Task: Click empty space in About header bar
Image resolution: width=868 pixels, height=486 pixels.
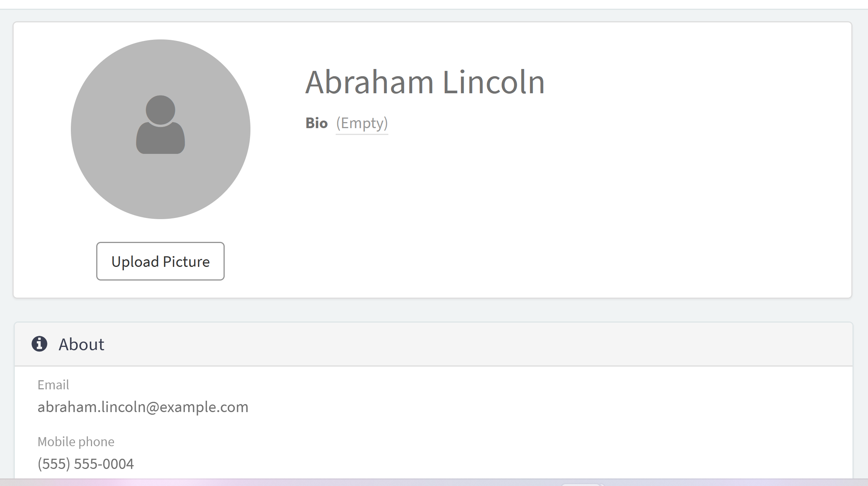Action: pos(455,344)
